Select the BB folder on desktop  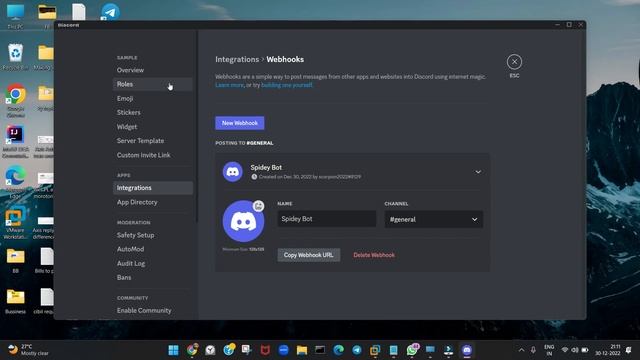click(16, 261)
